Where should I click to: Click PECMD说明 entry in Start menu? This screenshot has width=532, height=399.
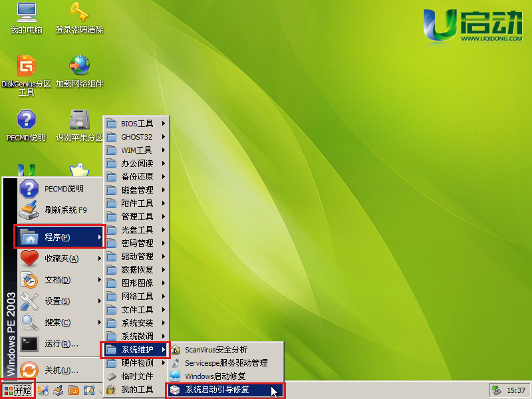pos(60,189)
